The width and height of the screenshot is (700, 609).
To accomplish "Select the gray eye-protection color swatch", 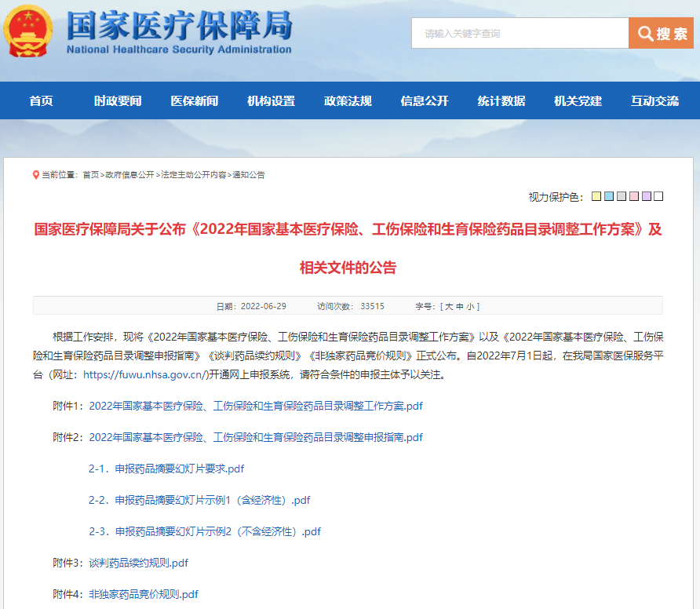I will tap(621, 196).
